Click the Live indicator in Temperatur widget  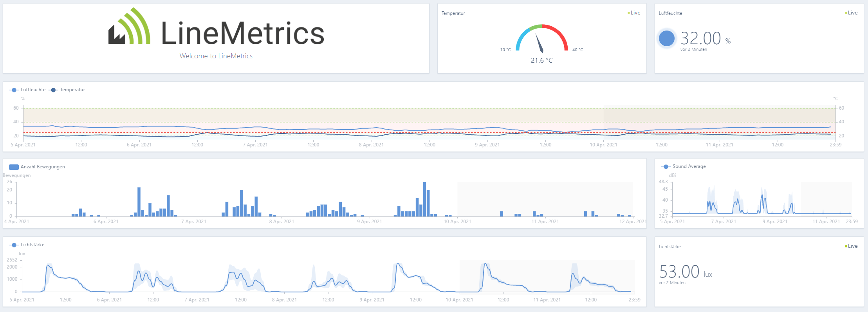[634, 13]
